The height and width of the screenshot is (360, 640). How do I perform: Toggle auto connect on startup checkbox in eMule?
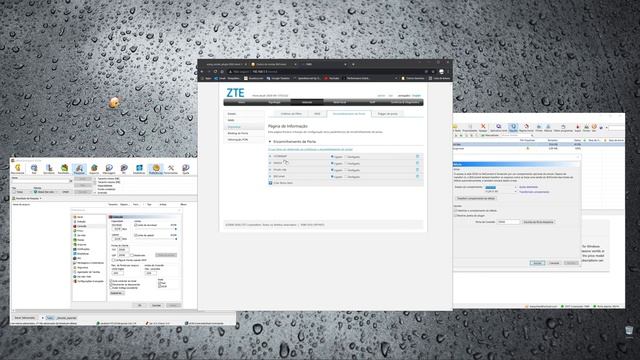111,281
